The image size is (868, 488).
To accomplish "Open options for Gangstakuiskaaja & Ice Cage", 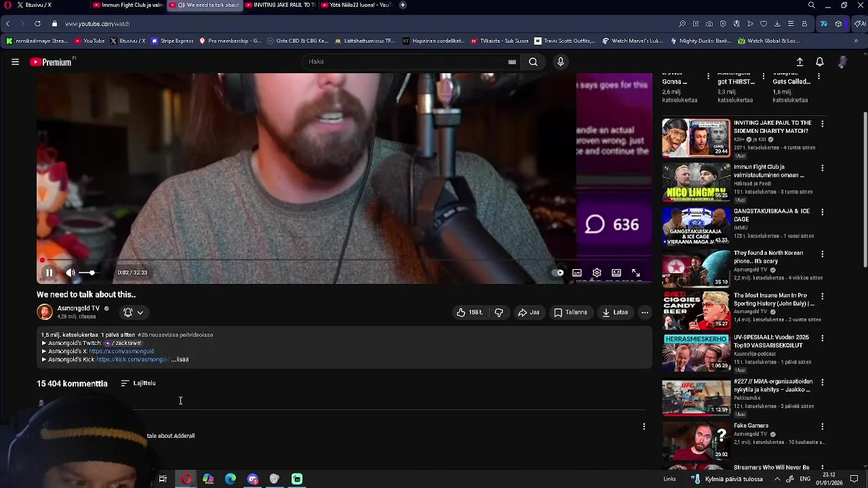I will pos(822,212).
